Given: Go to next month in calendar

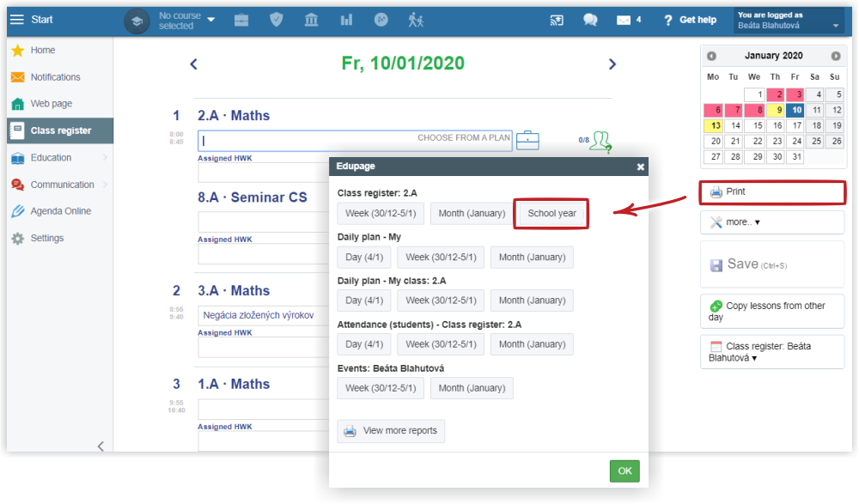Looking at the screenshot, I should coord(836,56).
